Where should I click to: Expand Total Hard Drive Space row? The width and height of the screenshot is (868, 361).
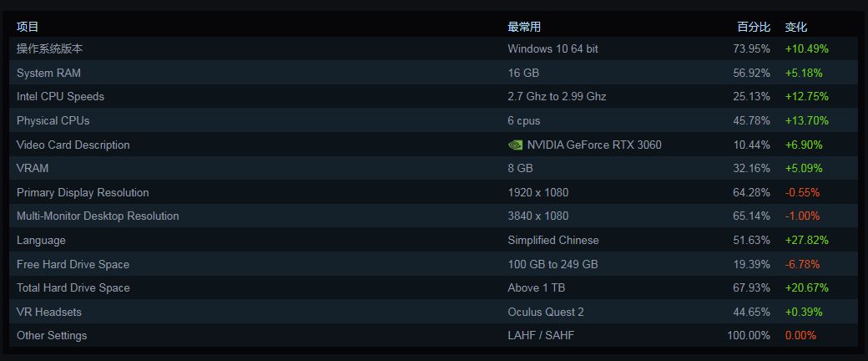point(433,287)
